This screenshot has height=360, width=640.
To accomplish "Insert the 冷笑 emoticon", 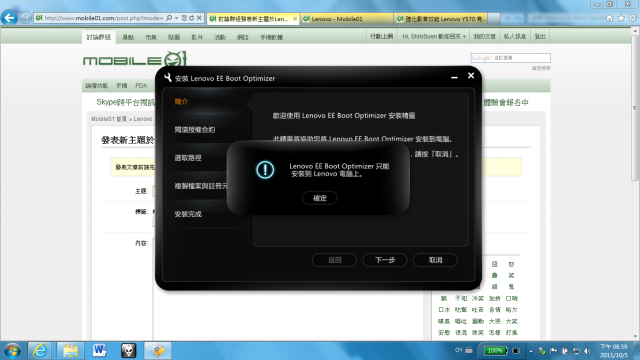I will click(x=478, y=298).
